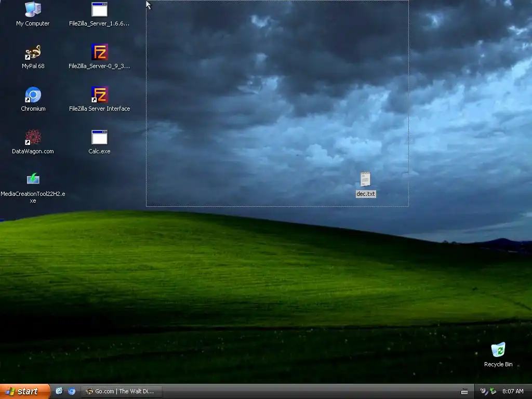This screenshot has width=532, height=399.
Task: Click the network connection tray icon
Action: pos(493,391)
